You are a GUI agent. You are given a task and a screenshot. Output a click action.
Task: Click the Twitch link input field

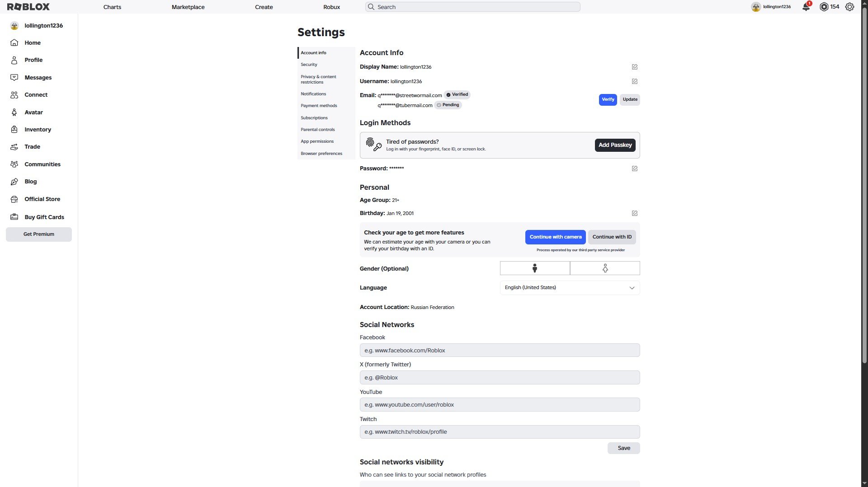[x=500, y=432]
